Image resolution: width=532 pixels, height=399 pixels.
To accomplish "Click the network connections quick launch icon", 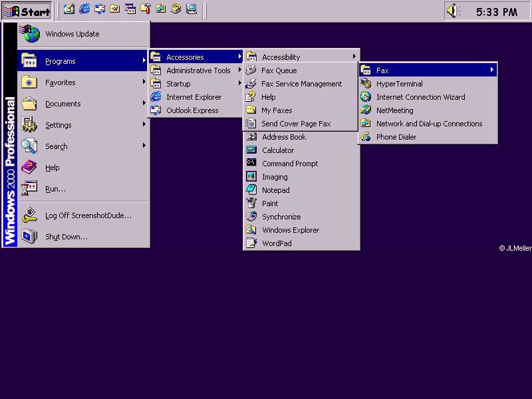I will click(x=161, y=9).
